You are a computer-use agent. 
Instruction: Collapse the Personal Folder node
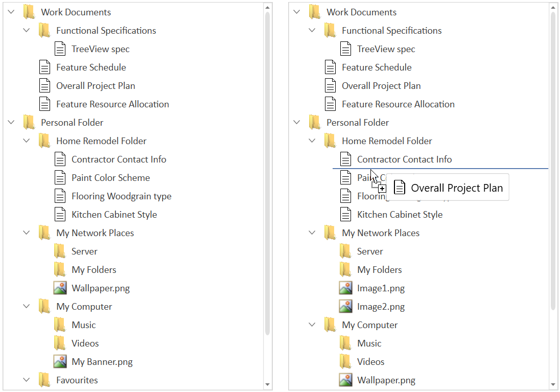click(11, 122)
